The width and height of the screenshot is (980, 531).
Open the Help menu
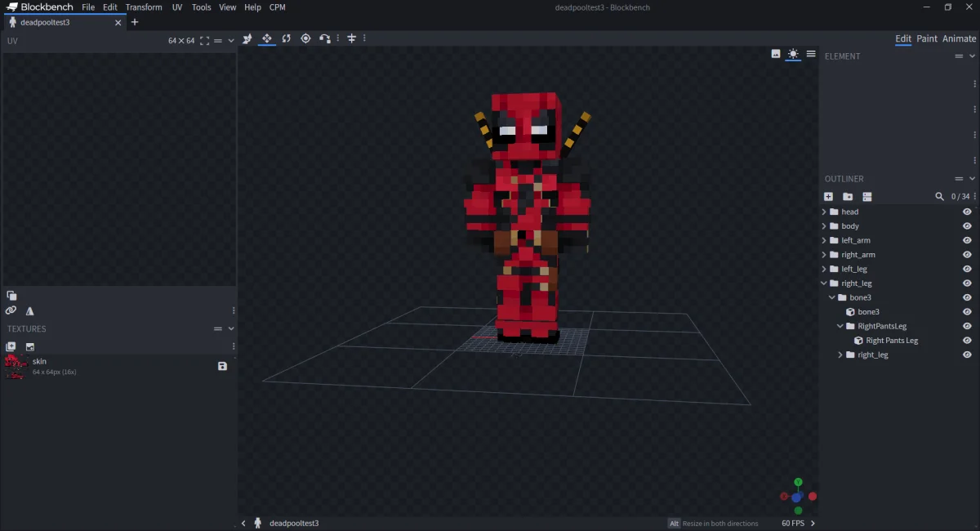point(253,7)
